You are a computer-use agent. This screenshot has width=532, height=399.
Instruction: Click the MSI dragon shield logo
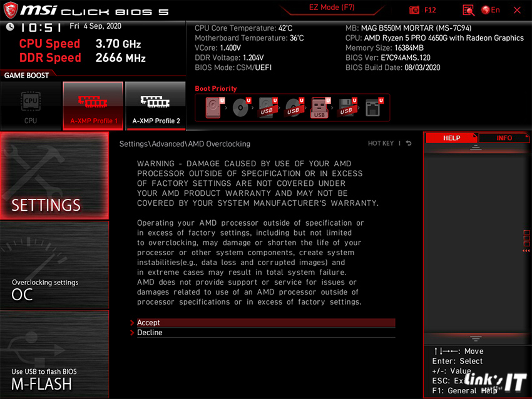point(11,10)
